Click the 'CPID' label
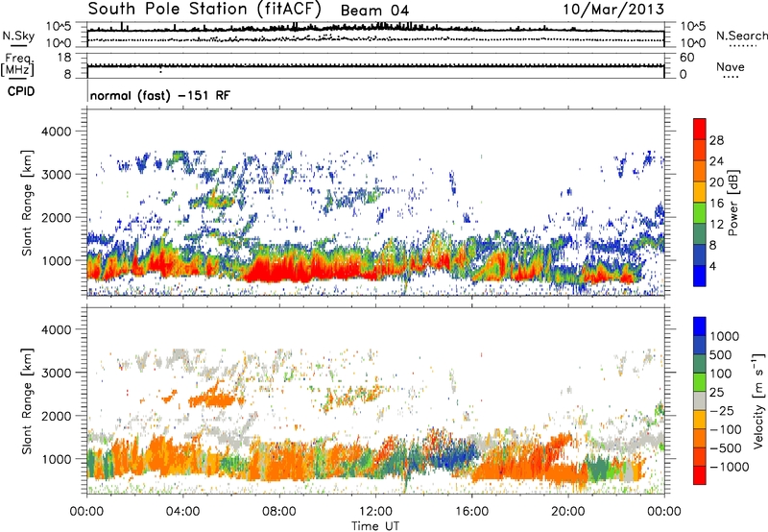The height and width of the screenshot is (532, 768). click(x=21, y=91)
